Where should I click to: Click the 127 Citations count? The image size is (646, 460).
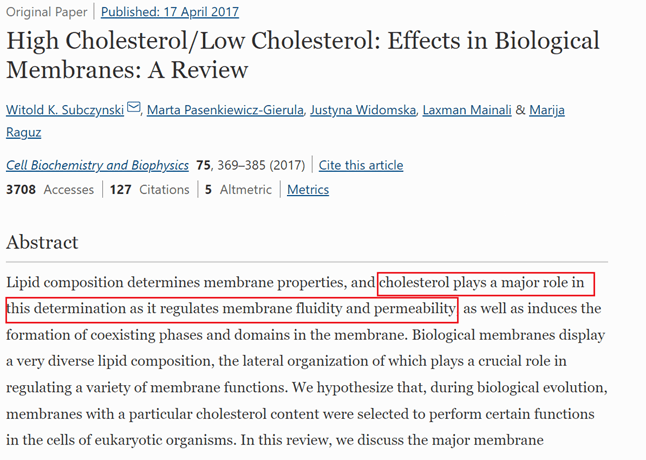click(150, 190)
